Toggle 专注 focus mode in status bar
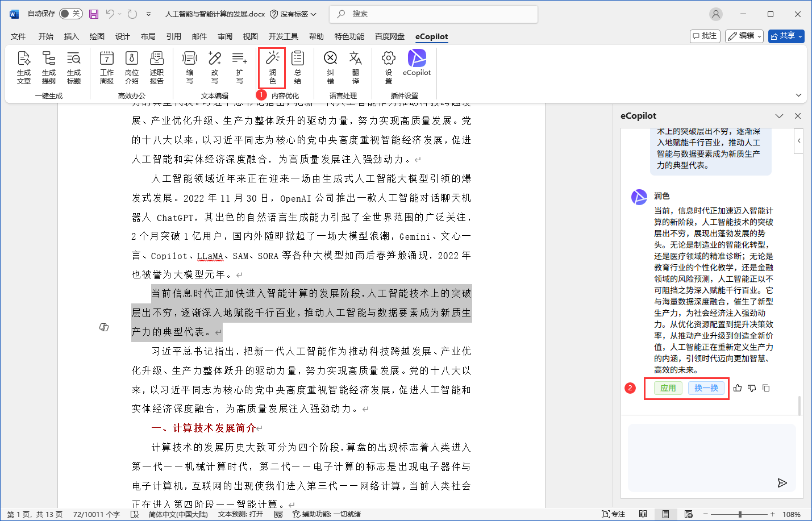The height and width of the screenshot is (521, 812). click(x=613, y=514)
